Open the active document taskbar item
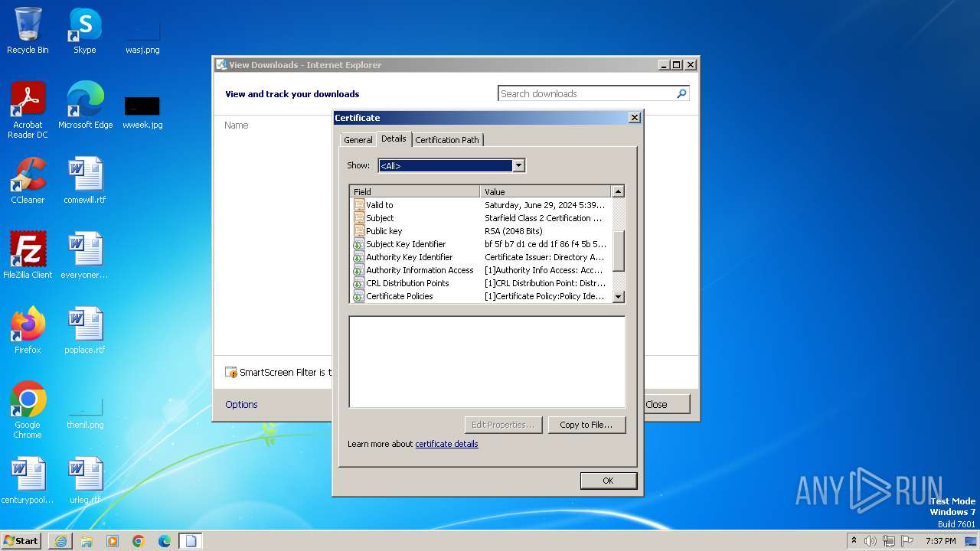This screenshot has height=551, width=980. tap(191, 541)
